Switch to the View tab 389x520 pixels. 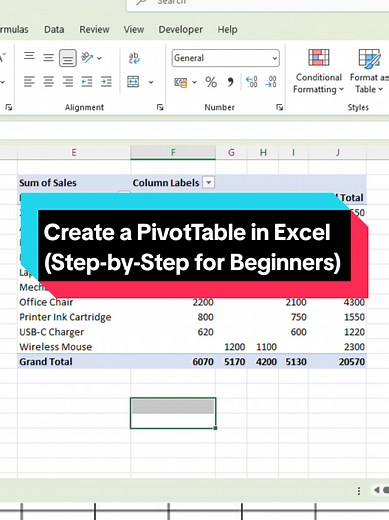pyautogui.click(x=134, y=30)
